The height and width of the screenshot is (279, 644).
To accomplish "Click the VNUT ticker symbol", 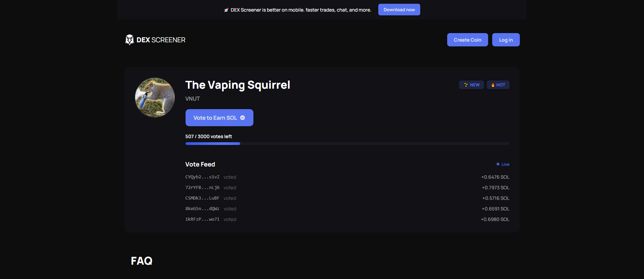I will click(193, 99).
